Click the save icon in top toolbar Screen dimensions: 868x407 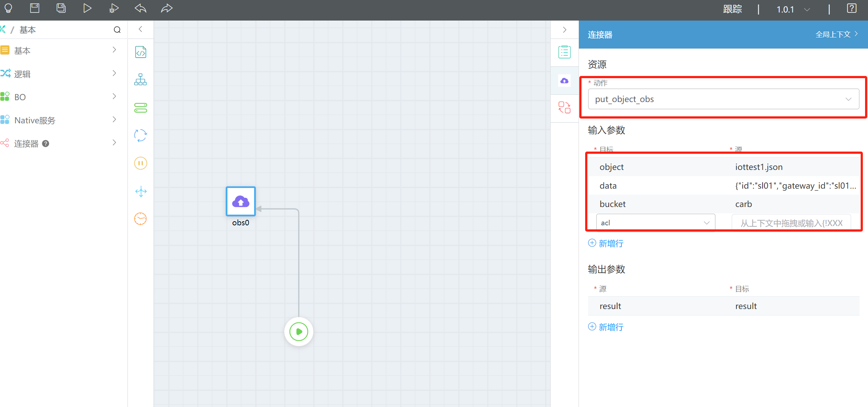pos(35,8)
